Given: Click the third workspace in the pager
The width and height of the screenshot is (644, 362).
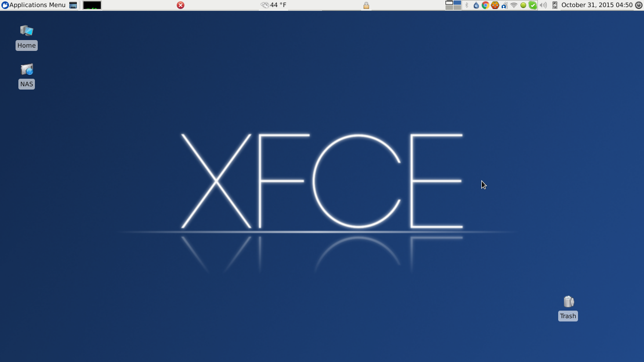Looking at the screenshot, I should 449,8.
